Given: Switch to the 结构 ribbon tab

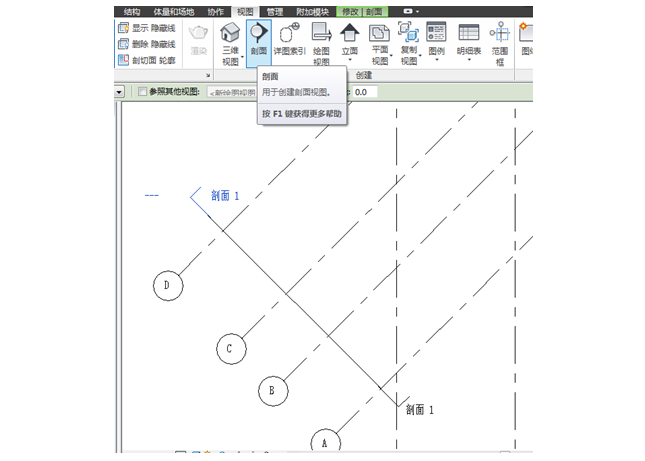Looking at the screenshot, I should pos(132,11).
